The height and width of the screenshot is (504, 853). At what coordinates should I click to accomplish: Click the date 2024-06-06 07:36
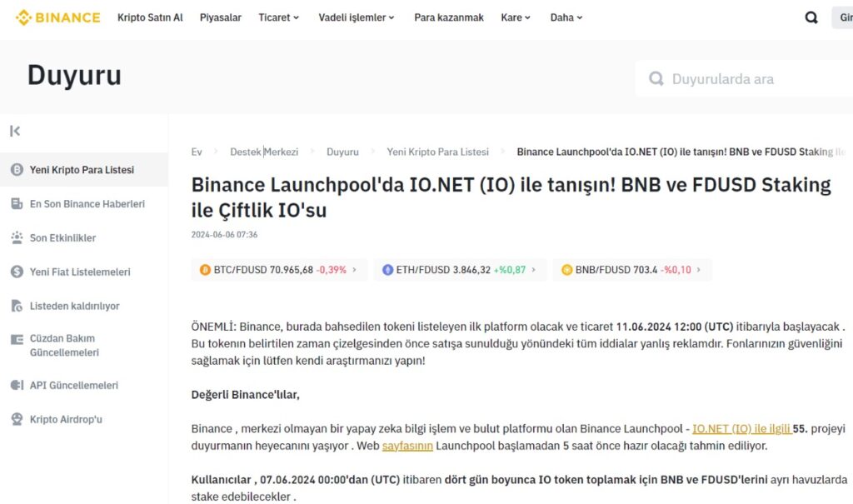[224, 235]
